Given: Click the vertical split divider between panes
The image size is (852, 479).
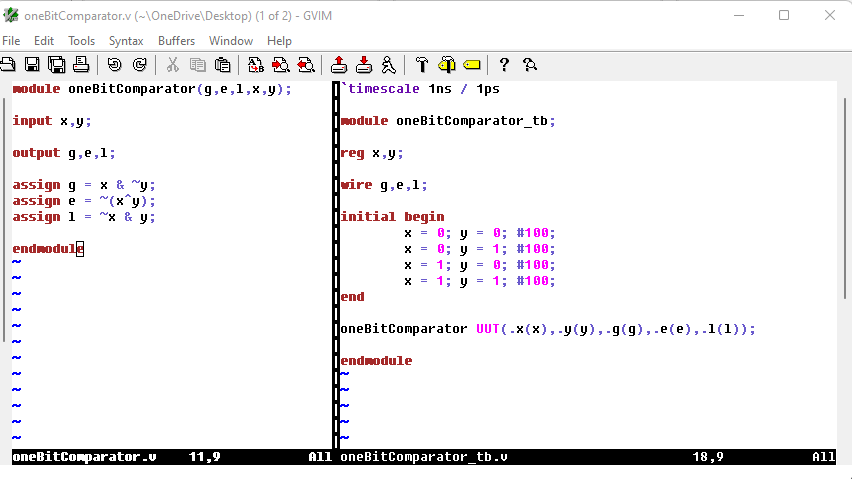Looking at the screenshot, I should point(335,270).
